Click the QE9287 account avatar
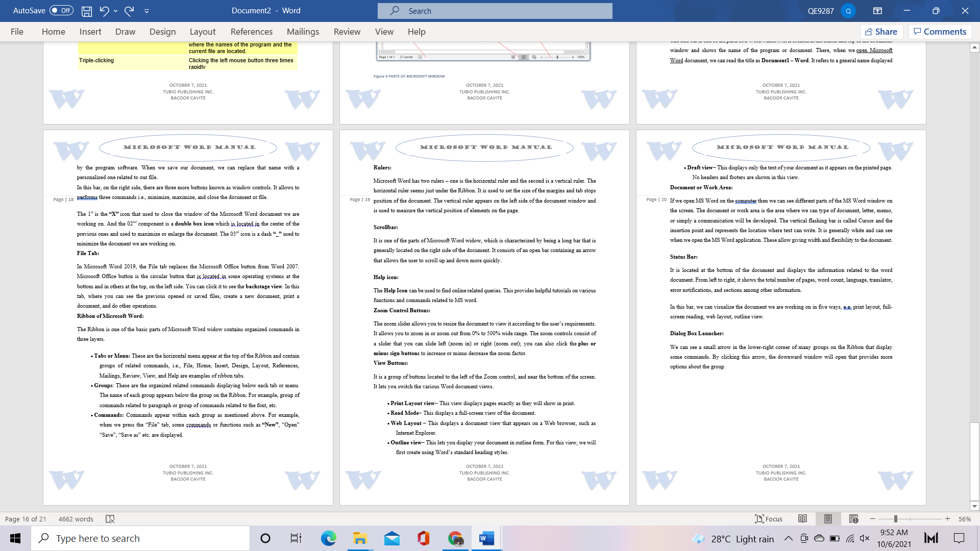This screenshot has width=980, height=551. point(848,11)
